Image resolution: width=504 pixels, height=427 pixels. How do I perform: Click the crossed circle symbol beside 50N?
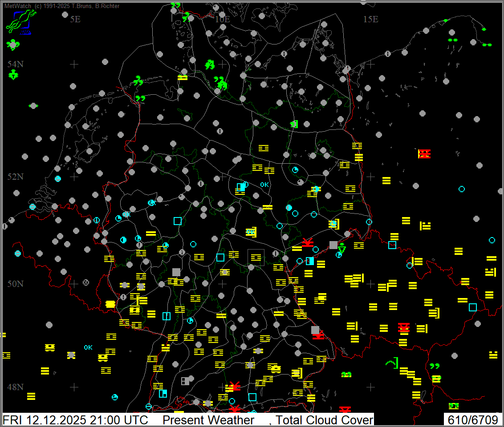(86, 282)
